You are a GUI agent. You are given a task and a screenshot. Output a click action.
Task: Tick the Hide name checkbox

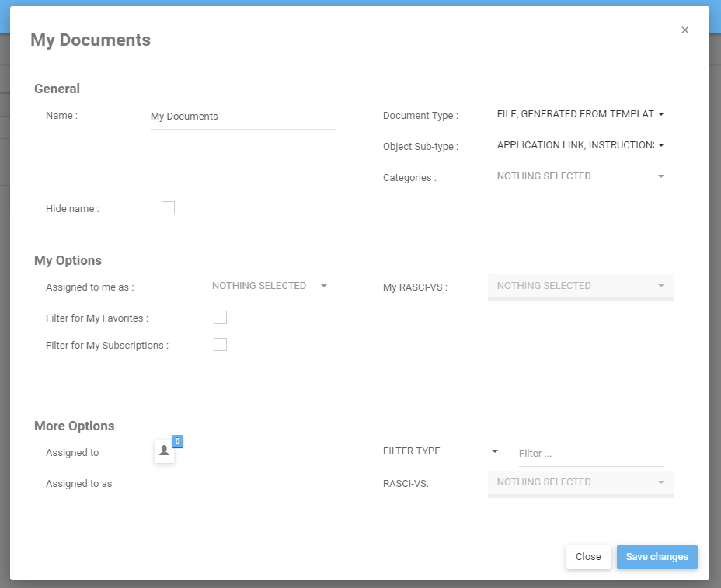tap(168, 207)
